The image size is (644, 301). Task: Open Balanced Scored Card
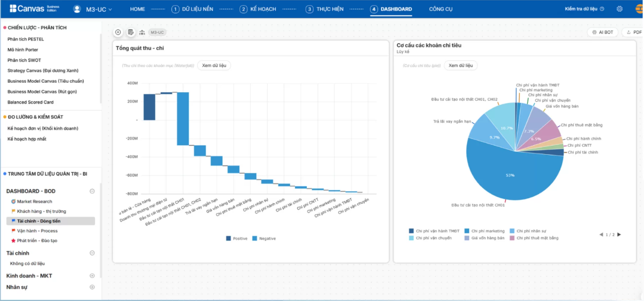30,102
